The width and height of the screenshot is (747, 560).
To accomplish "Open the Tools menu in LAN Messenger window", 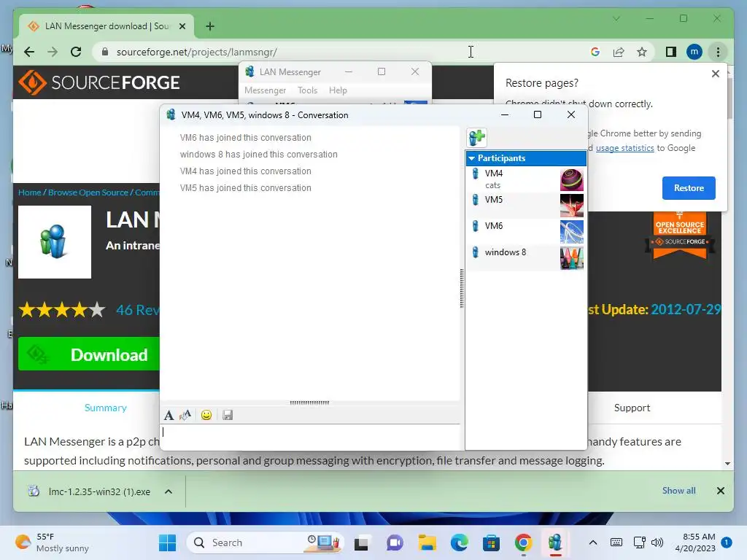I will point(307,90).
